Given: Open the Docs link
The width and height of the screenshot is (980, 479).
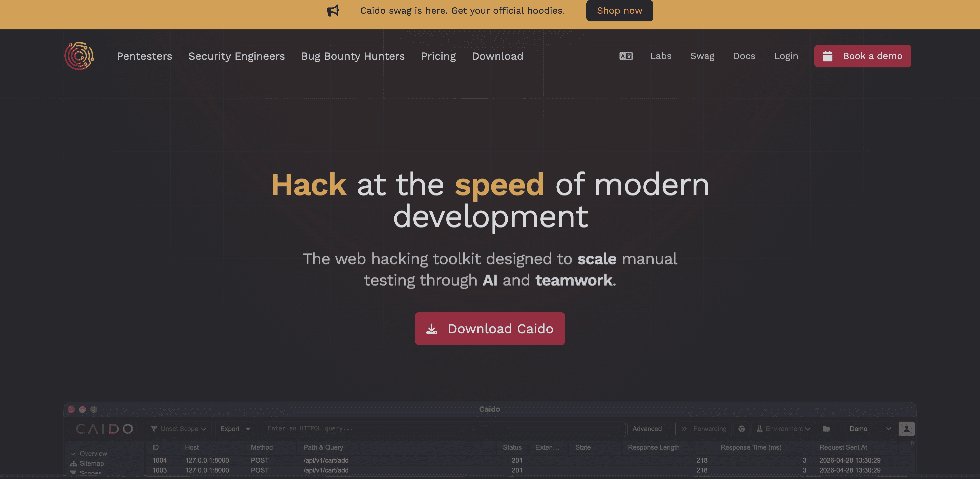Looking at the screenshot, I should 744,56.
